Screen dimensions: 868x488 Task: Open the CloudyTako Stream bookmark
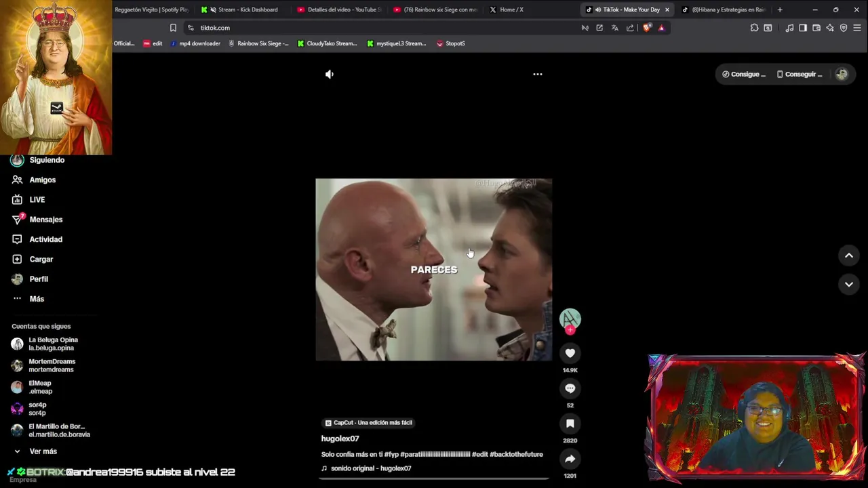(x=327, y=43)
